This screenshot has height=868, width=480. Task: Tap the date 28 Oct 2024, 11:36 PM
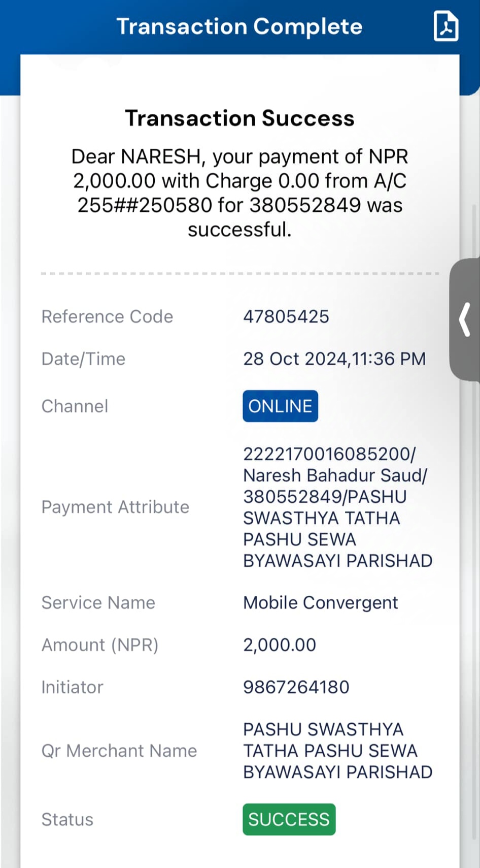point(334,359)
